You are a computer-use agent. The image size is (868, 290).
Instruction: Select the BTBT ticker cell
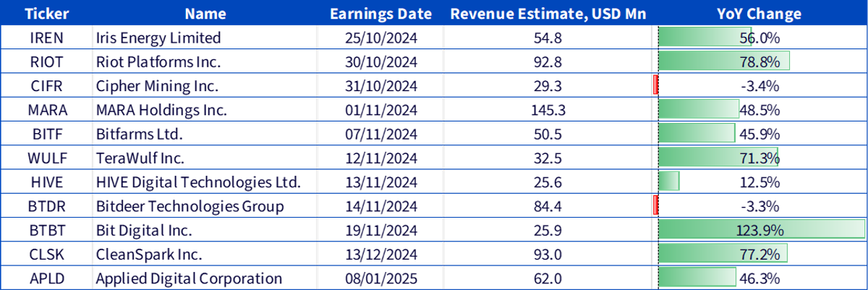click(x=46, y=230)
